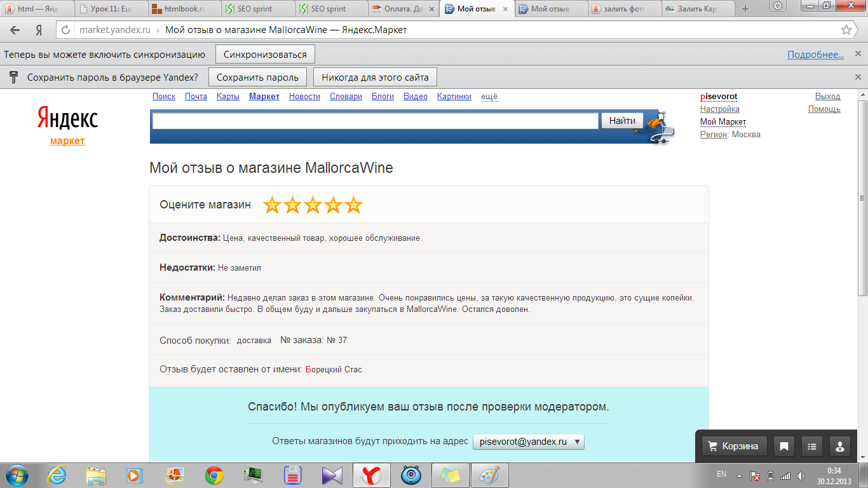The image size is (868, 488).
Task: Click the 'Синхронизоваться' button
Action: coord(265,55)
